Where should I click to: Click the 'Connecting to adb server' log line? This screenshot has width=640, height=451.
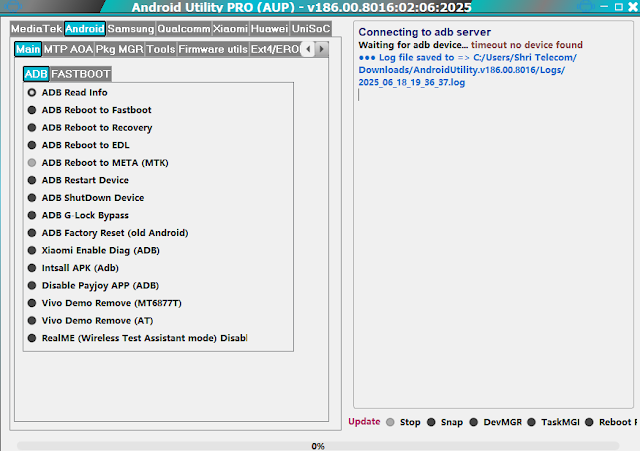tap(424, 32)
